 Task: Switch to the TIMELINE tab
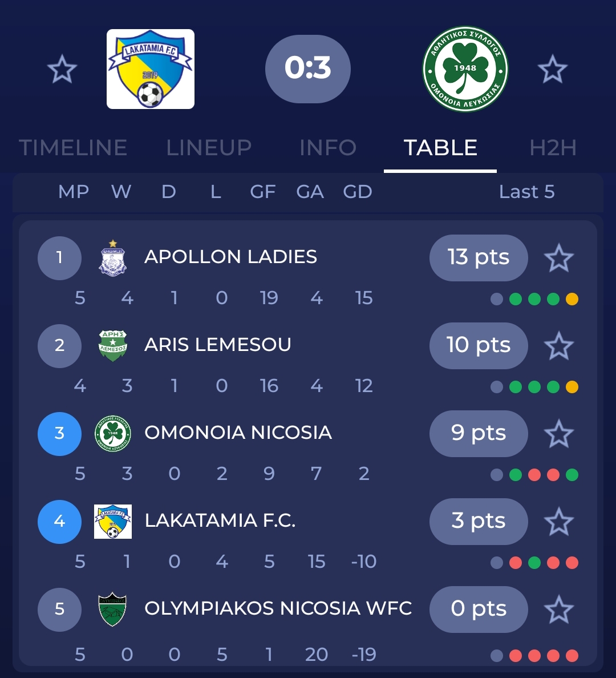click(73, 148)
